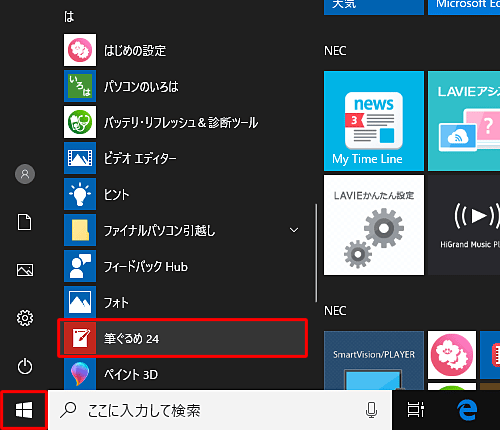Select the はじめの設定 text label

tap(135, 51)
